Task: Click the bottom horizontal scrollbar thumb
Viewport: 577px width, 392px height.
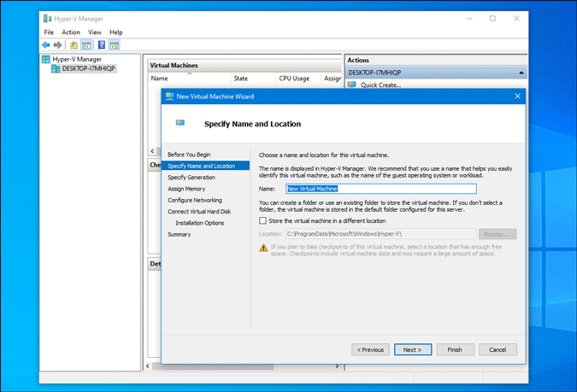Action: [213, 366]
